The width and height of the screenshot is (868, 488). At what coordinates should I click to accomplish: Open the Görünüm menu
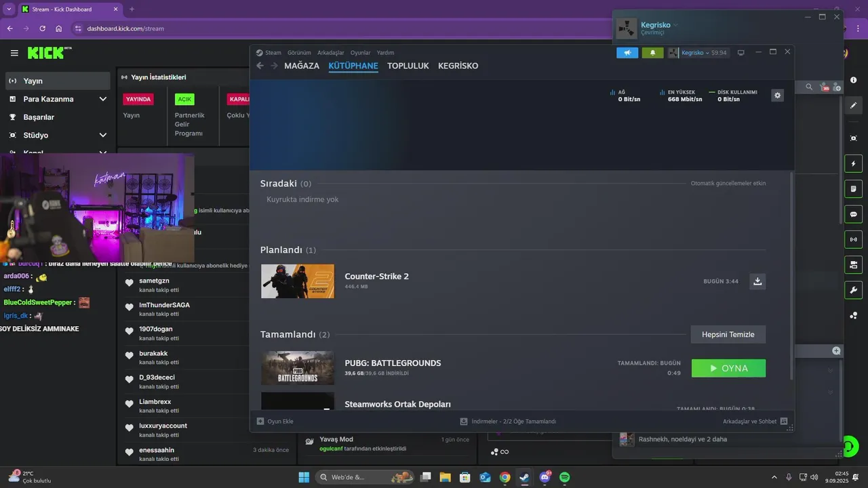pyautogui.click(x=299, y=52)
